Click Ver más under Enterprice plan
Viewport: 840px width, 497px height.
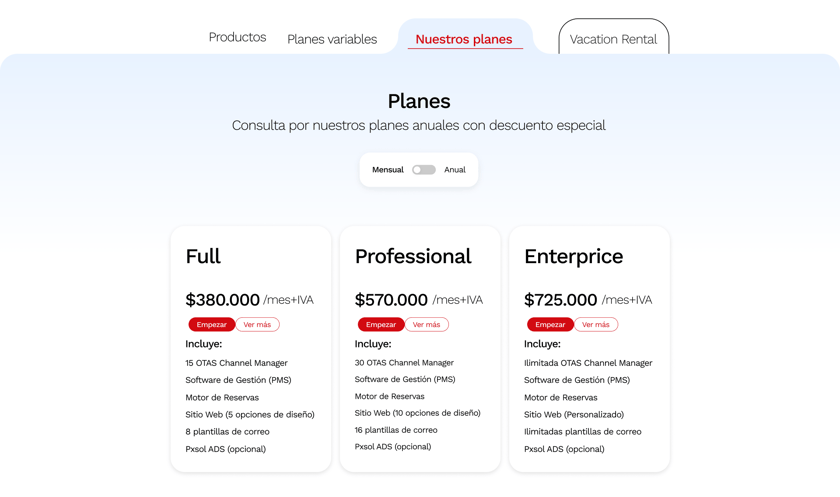coord(596,324)
